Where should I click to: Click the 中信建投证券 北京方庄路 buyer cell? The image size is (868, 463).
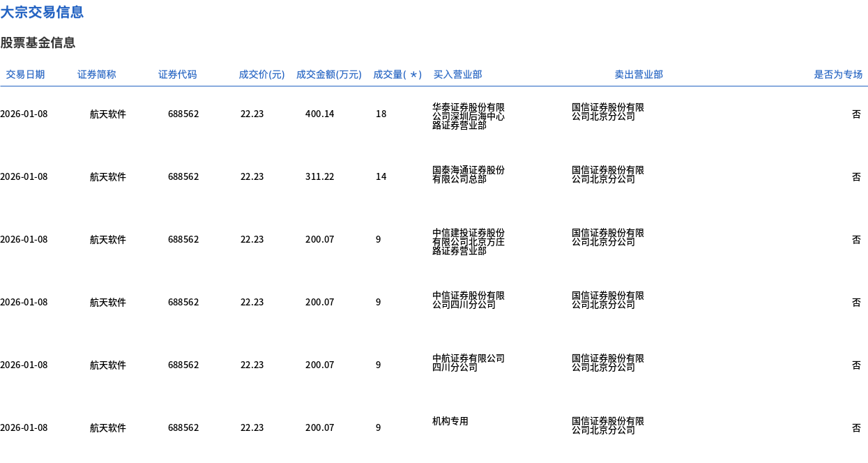tap(469, 242)
